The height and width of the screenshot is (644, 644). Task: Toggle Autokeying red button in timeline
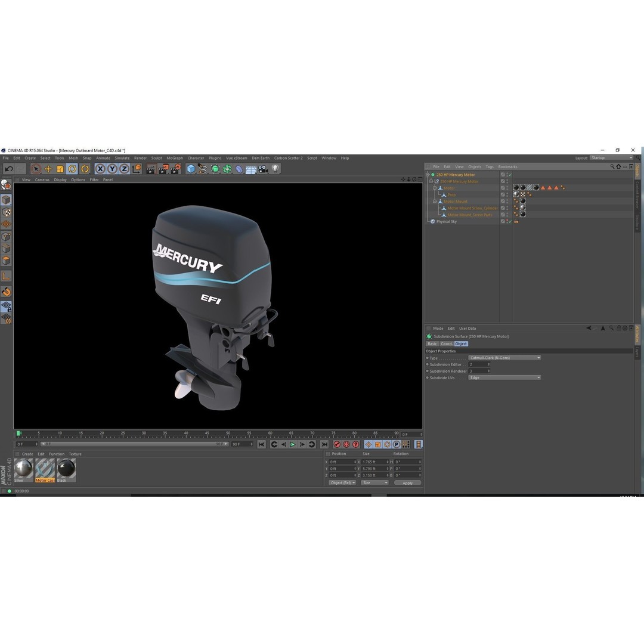[346, 444]
